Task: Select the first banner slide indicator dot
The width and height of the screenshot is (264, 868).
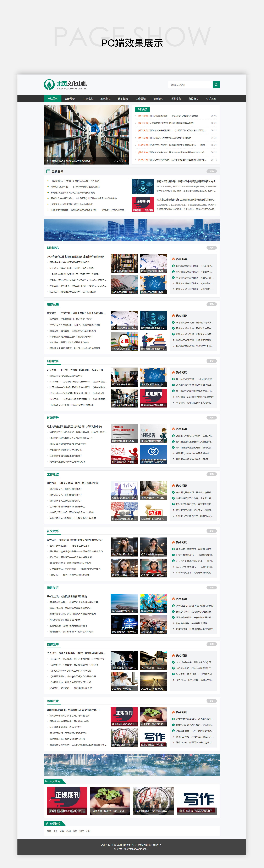Action: 115,161
